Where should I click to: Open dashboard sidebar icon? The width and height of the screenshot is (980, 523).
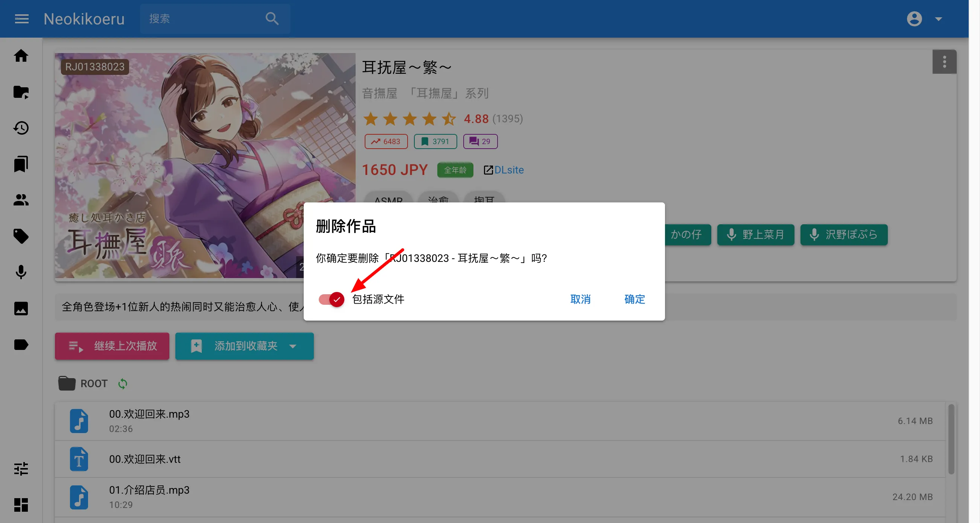click(21, 505)
